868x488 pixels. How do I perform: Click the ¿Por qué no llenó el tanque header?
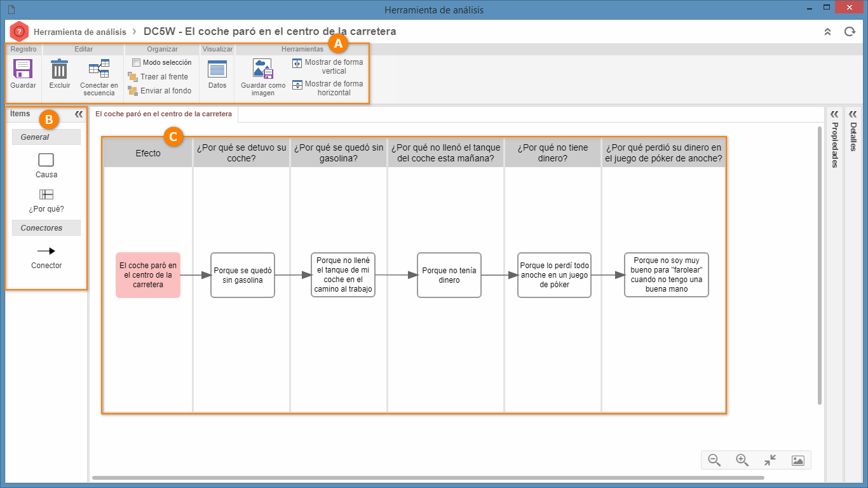click(446, 152)
